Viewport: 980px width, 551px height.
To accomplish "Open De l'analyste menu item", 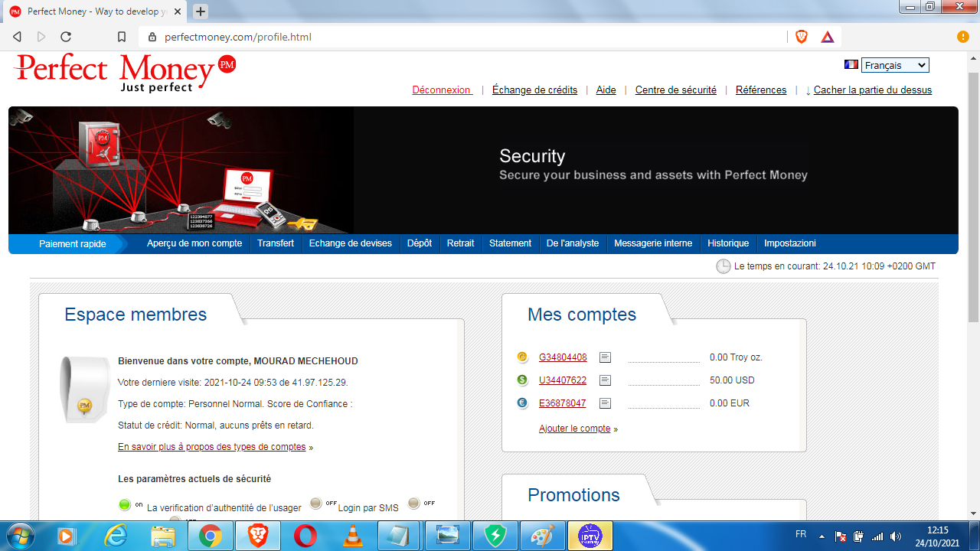I will [x=573, y=243].
